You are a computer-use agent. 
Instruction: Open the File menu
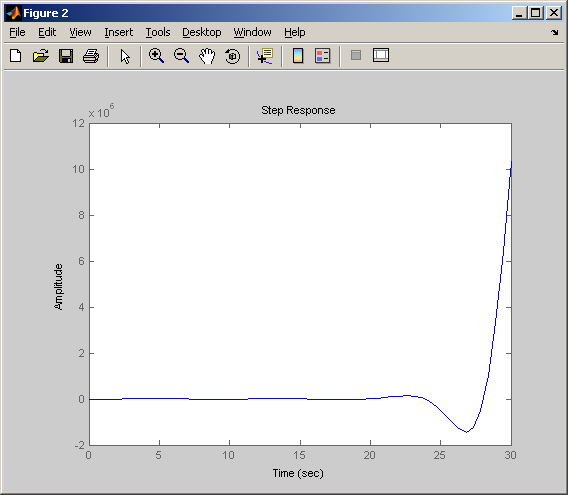tap(17, 32)
